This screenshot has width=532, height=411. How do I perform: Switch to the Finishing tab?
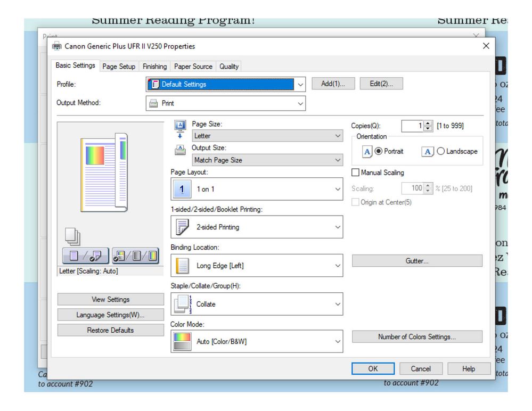[154, 67]
